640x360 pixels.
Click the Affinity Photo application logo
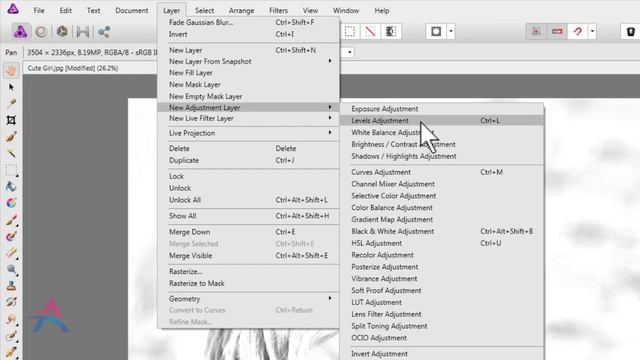click(13, 9)
